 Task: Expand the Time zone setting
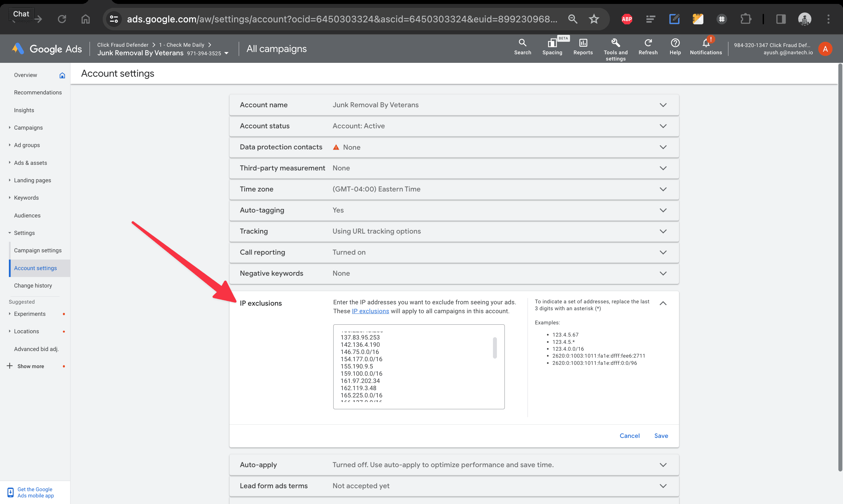point(663,189)
